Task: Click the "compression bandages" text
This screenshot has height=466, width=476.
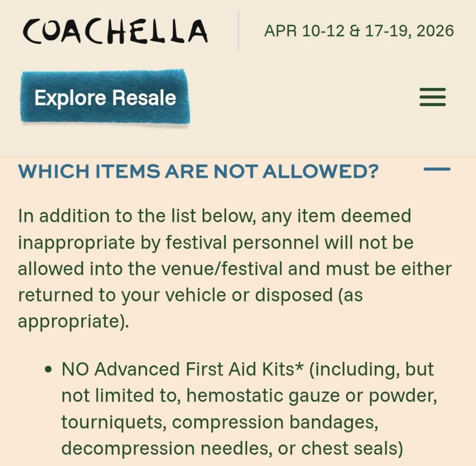Action: tap(275, 422)
